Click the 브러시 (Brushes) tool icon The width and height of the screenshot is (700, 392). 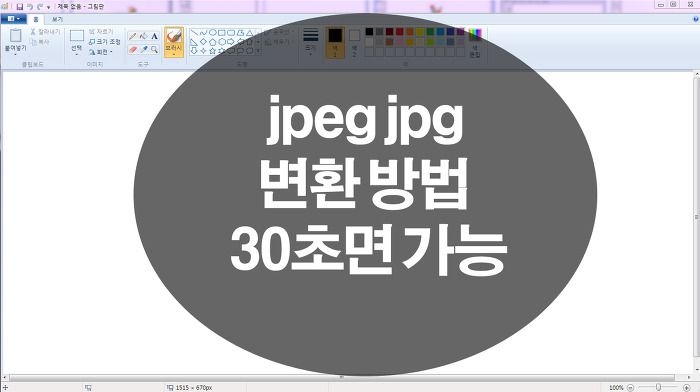point(174,36)
